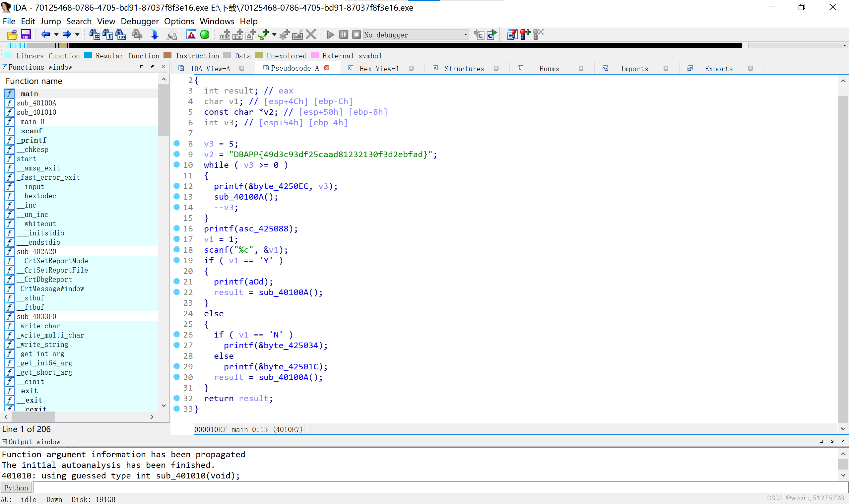The width and height of the screenshot is (849, 504).
Task: Click the green plus add-structure icon
Action: 264,34
